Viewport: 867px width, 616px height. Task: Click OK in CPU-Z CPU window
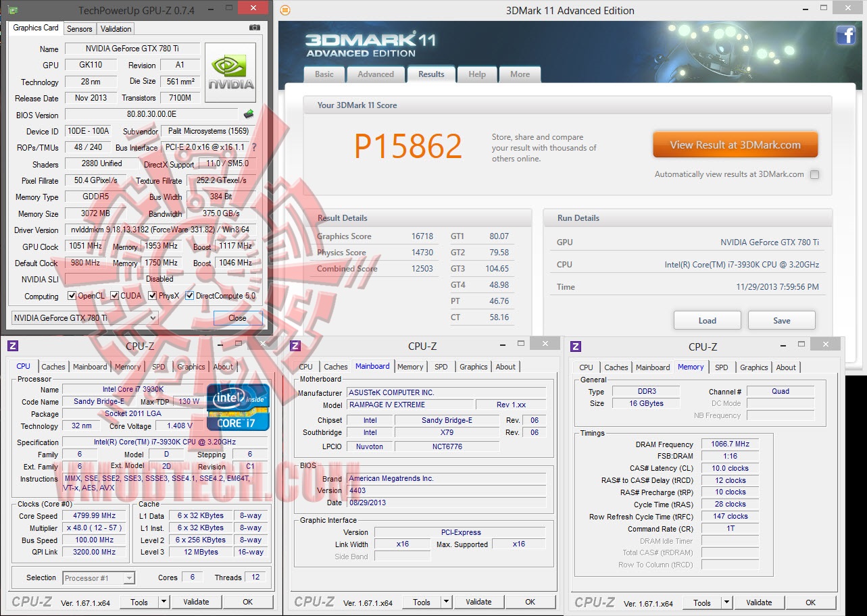[x=247, y=602]
